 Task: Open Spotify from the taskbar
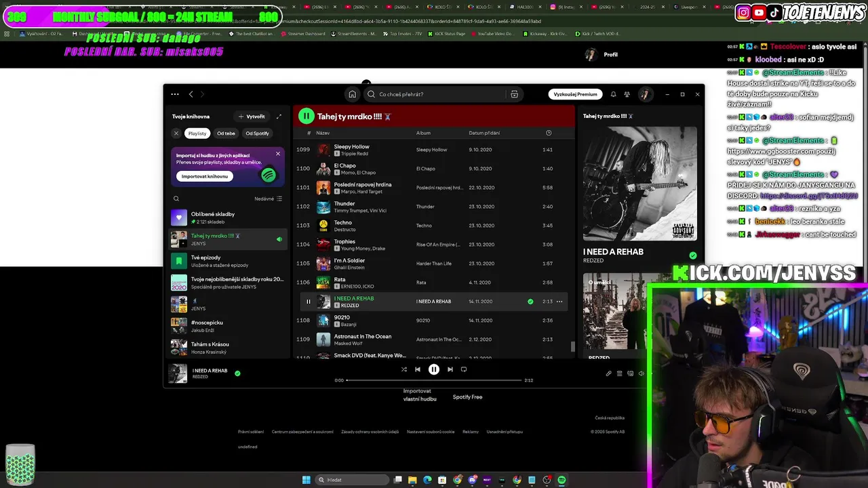click(561, 480)
